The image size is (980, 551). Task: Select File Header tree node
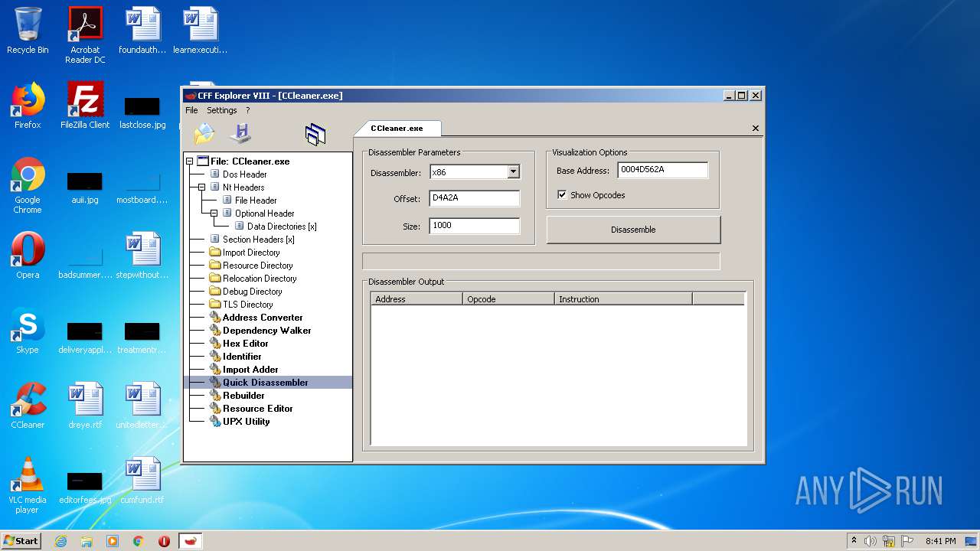click(256, 201)
